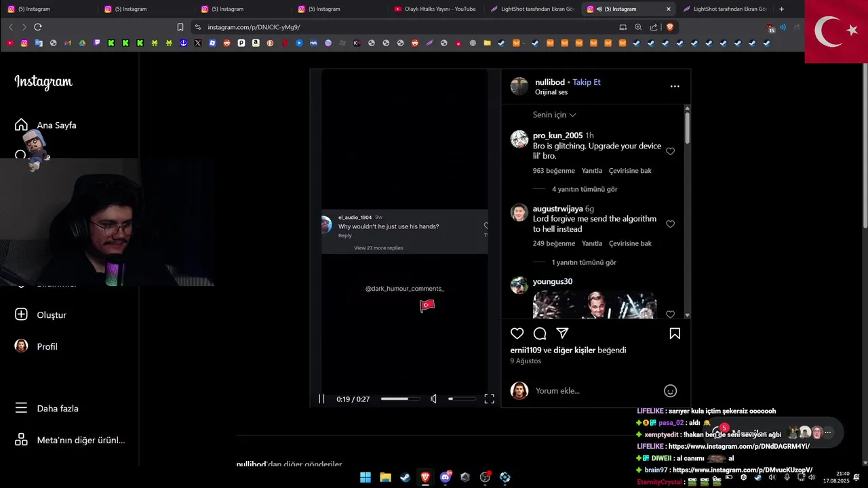Open the emoji picker in comment box
The image size is (868, 488).
670,390
